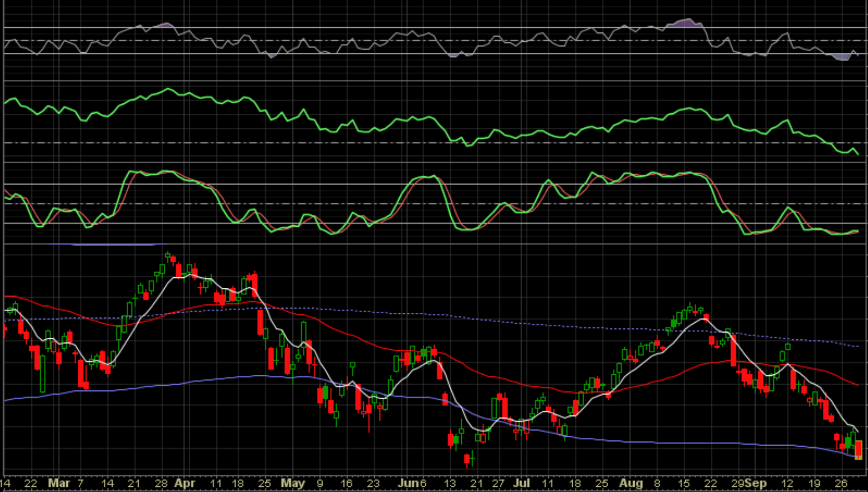Select the 9 date label in May

coord(320,483)
